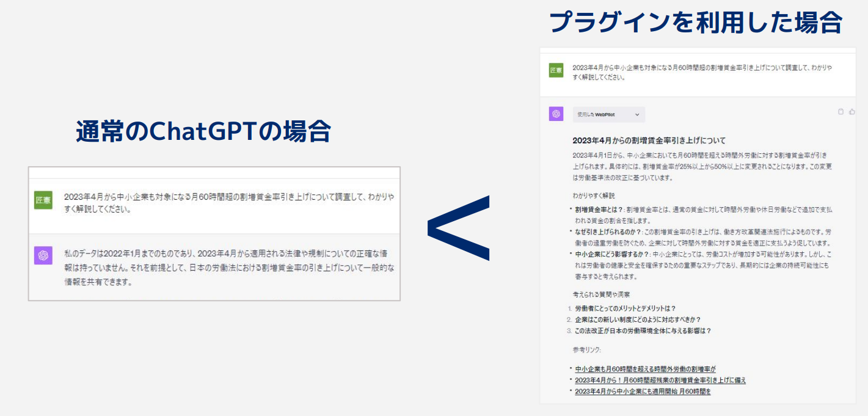Viewport: 868px width, 416px height.
Task: Expand the 使用した WebPilot dropdown
Action: [608, 114]
